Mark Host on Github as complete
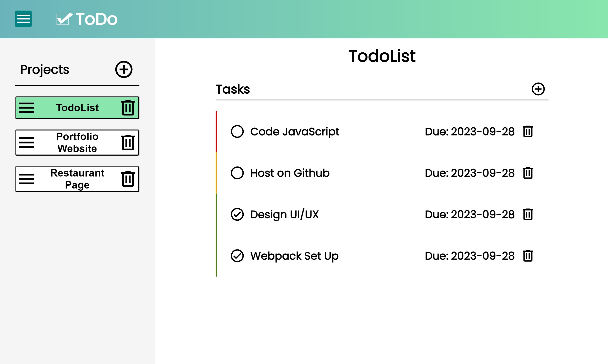 click(237, 173)
